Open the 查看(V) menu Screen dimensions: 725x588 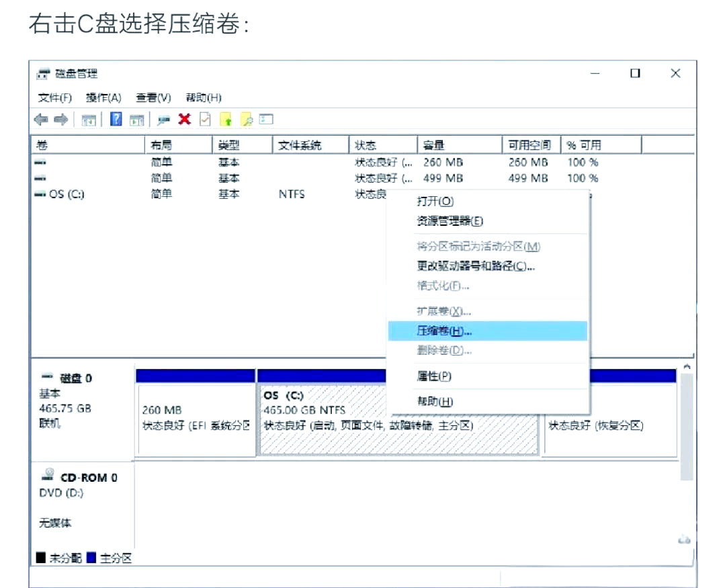click(x=153, y=97)
